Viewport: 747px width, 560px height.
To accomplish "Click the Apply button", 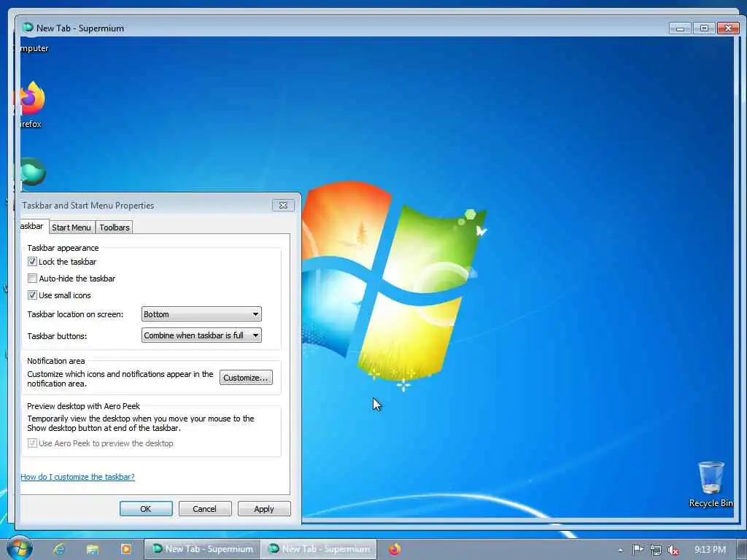I will [x=264, y=508].
